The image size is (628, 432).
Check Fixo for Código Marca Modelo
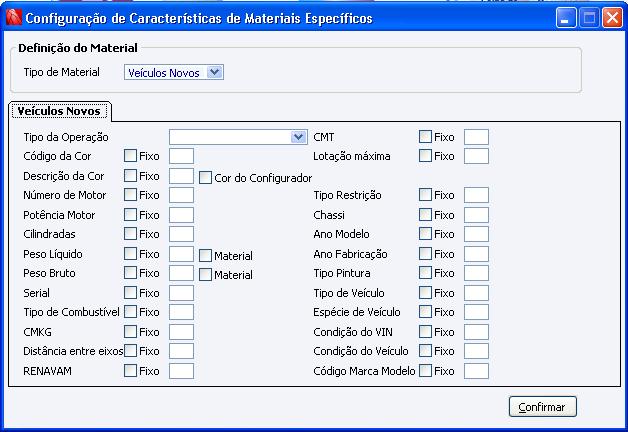point(425,371)
